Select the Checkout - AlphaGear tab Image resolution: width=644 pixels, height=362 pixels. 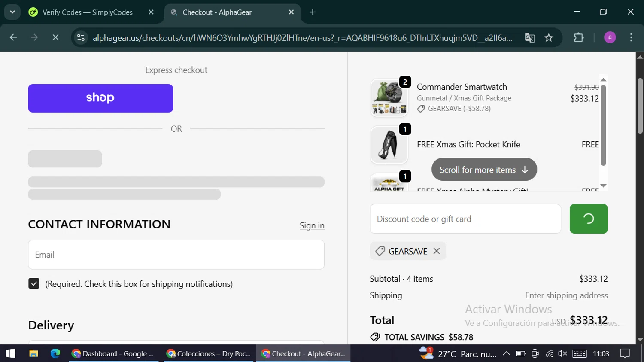217,12
